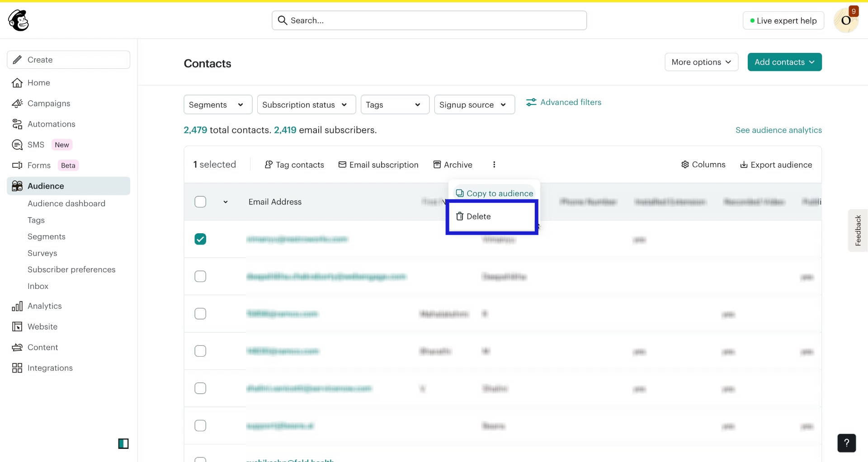Uncheck the selected contact row
868x462 pixels.
200,239
